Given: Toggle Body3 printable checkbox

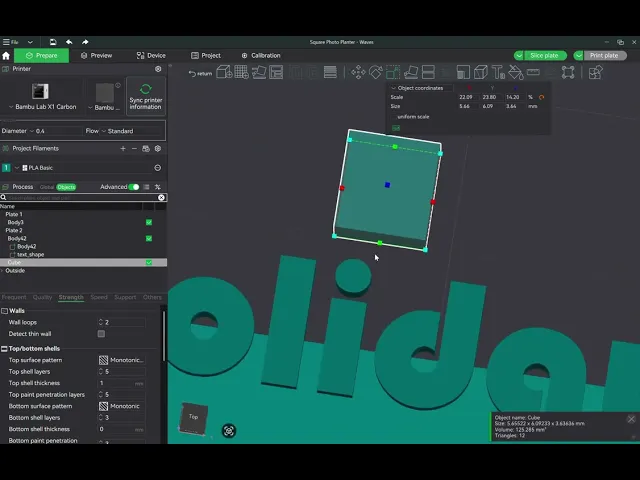Looking at the screenshot, I should point(149,222).
